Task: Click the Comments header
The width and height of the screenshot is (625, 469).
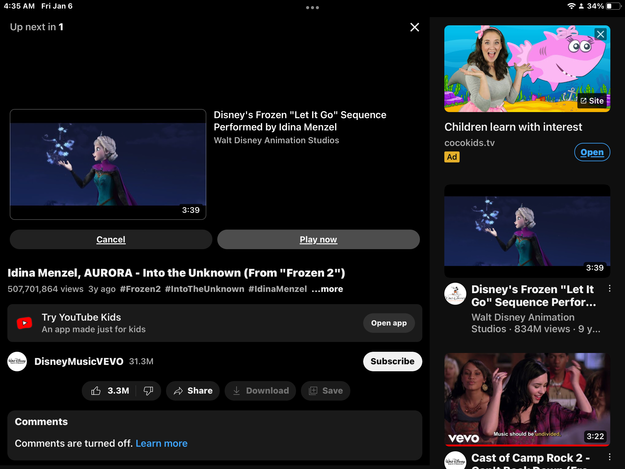Action: [41, 422]
